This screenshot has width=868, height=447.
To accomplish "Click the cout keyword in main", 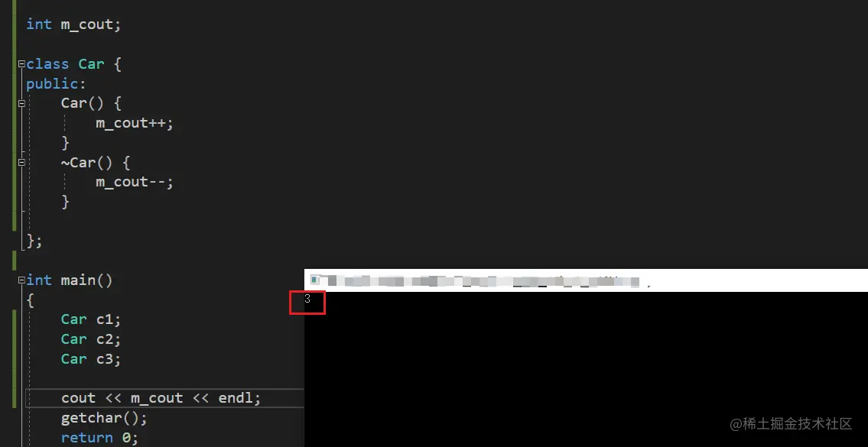I will coord(78,398).
